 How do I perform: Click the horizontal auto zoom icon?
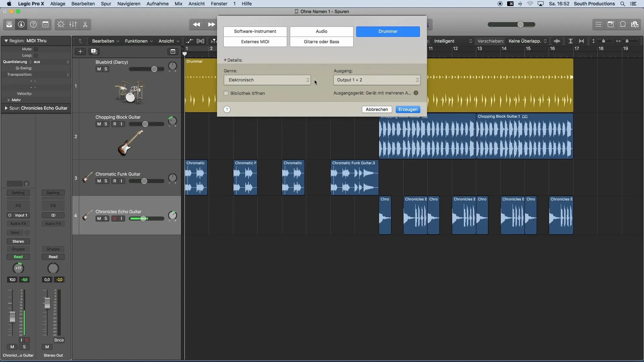(x=582, y=41)
